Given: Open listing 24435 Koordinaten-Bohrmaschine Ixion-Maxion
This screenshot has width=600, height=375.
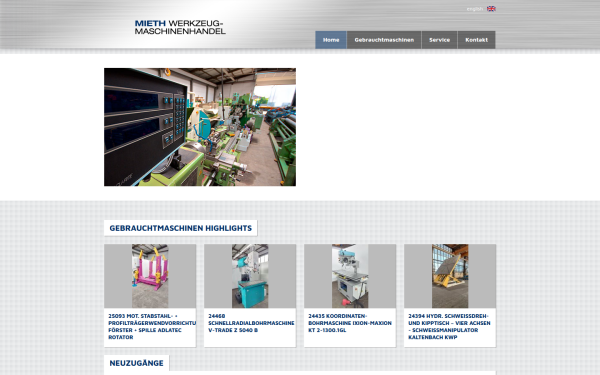Looking at the screenshot, I should pos(350,323).
